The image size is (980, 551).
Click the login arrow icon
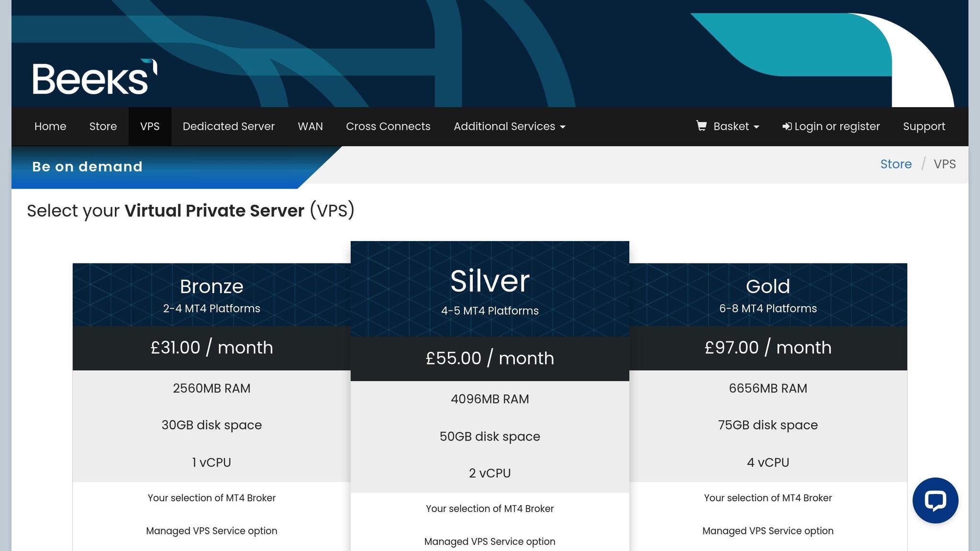pyautogui.click(x=787, y=127)
